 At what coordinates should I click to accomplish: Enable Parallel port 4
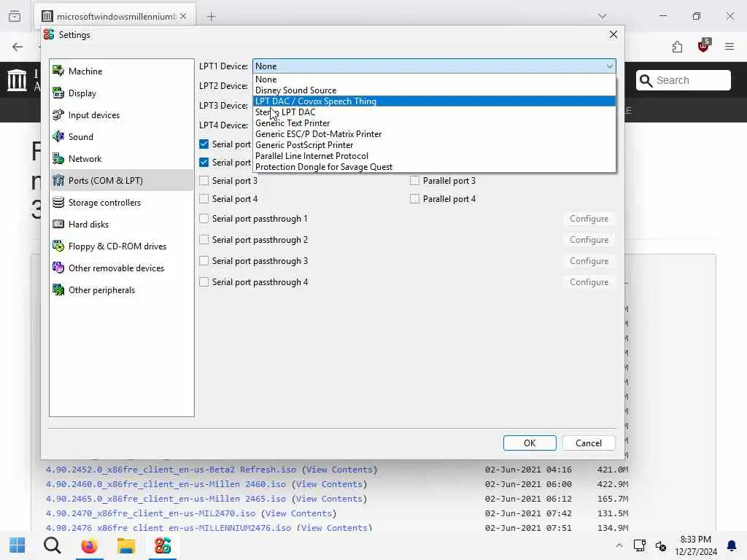[x=414, y=198]
